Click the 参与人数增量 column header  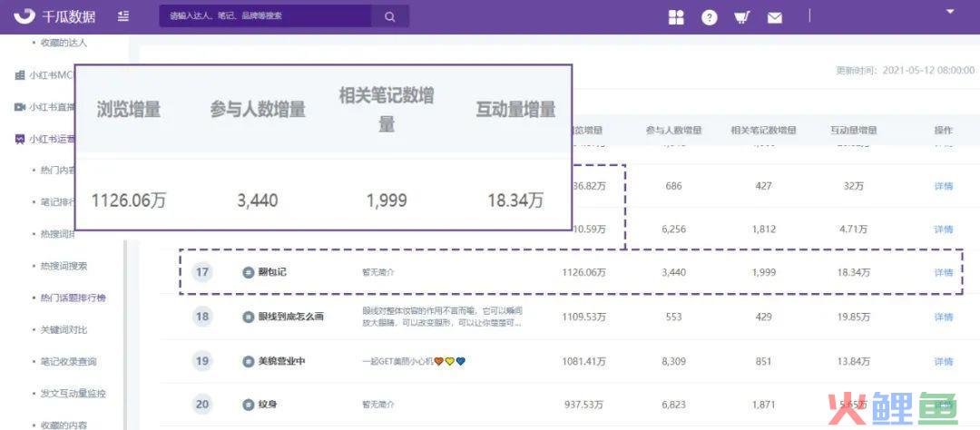click(x=673, y=130)
